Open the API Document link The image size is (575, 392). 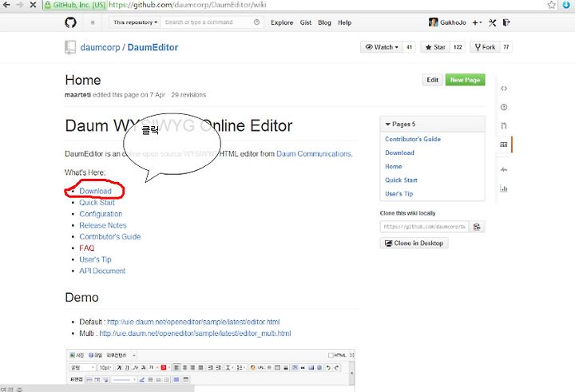102,271
